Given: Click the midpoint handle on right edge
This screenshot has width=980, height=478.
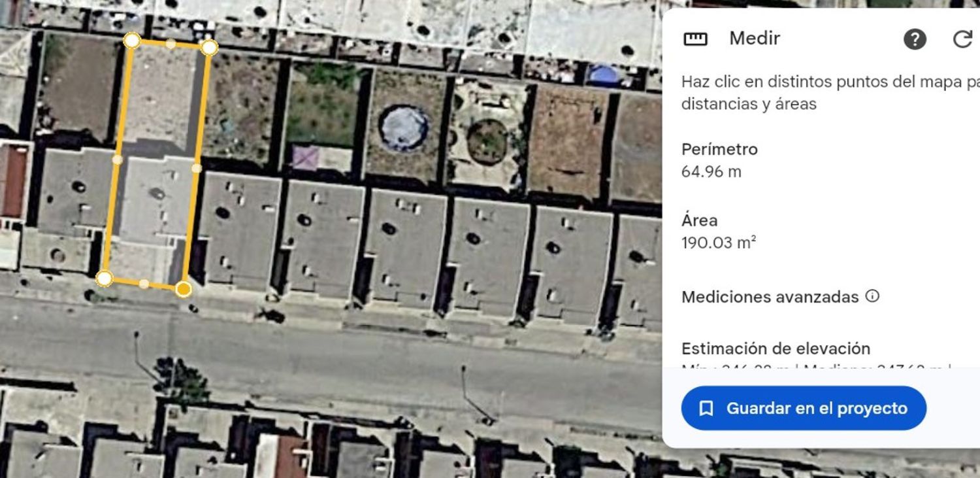Looking at the screenshot, I should 197,168.
